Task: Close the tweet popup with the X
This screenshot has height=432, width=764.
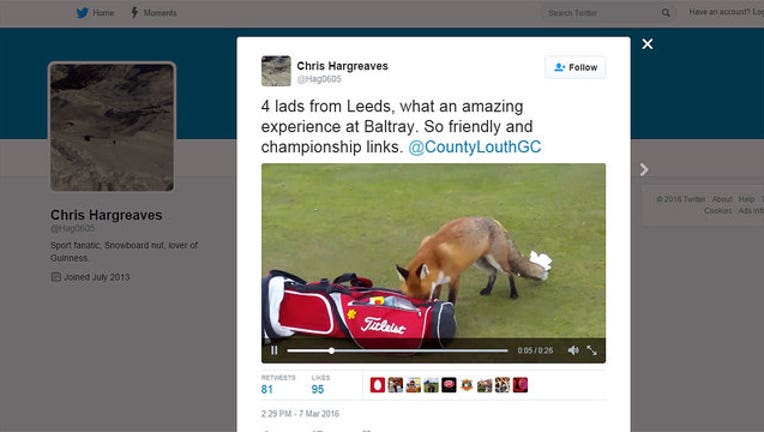Action: (647, 44)
